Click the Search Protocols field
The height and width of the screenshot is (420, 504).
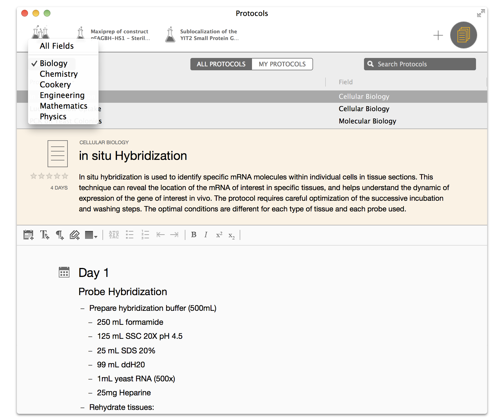click(420, 64)
